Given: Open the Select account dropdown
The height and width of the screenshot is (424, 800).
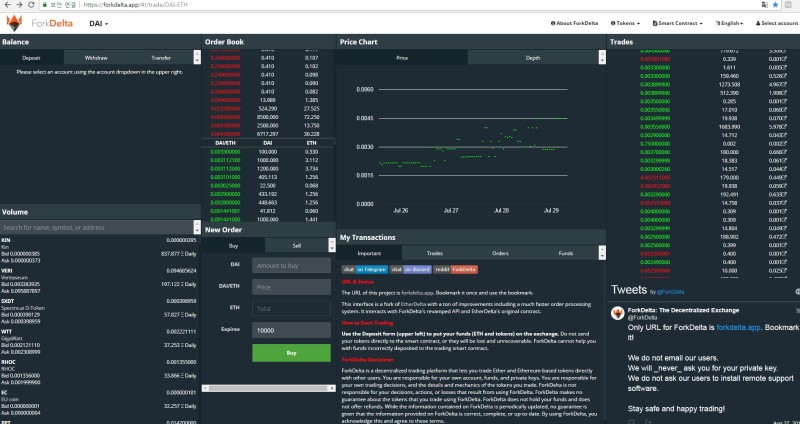Looking at the screenshot, I should [777, 23].
